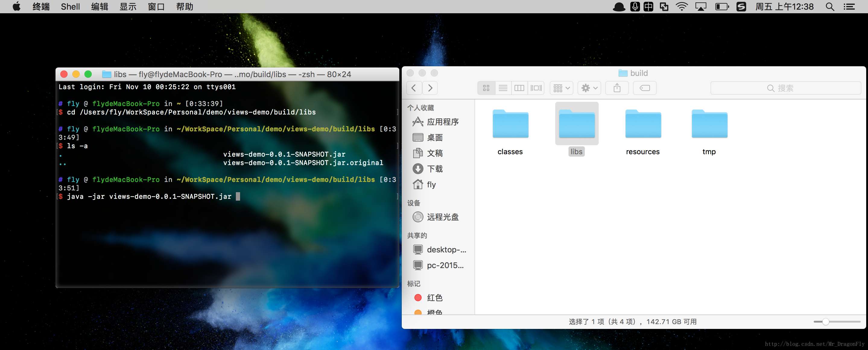Adjust the Finder icon size slider
The image size is (868, 350).
pyautogui.click(x=825, y=322)
